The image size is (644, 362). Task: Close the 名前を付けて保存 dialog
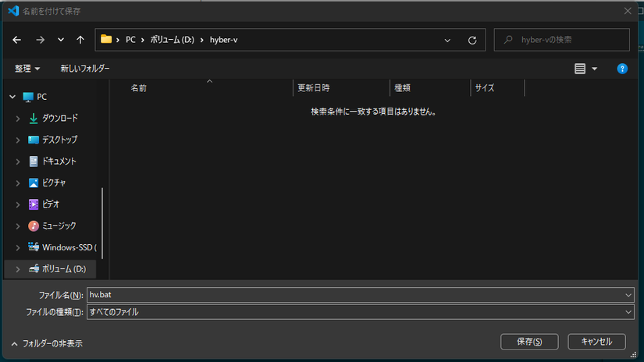click(x=628, y=11)
